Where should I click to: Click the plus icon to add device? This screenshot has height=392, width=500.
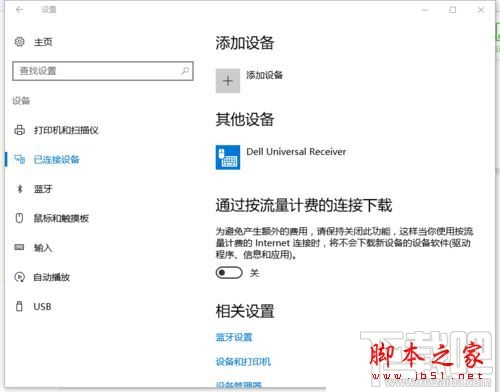228,81
